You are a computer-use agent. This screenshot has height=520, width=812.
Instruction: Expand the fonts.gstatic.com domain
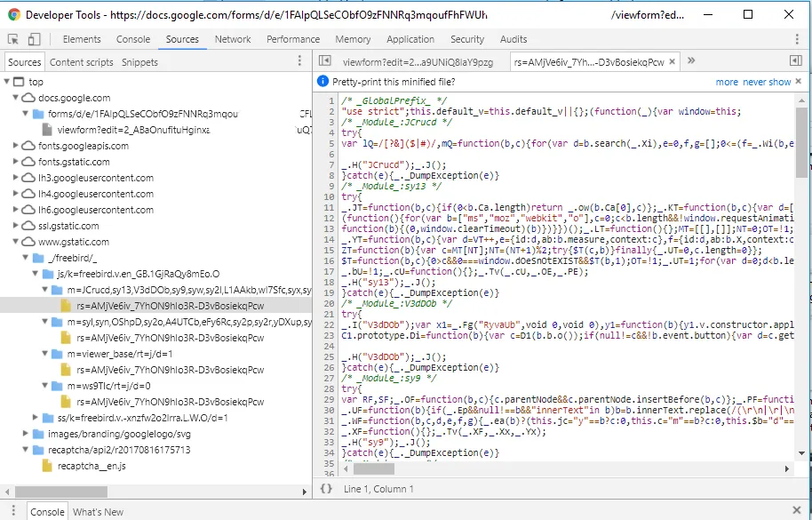(x=15, y=162)
